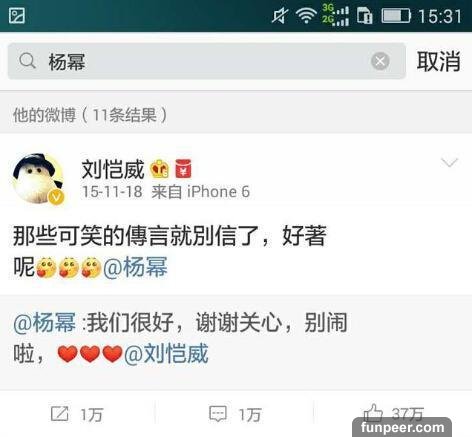This screenshot has height=437, width=472.
Task: Tap the magnifying glass search icon
Action: [27, 61]
